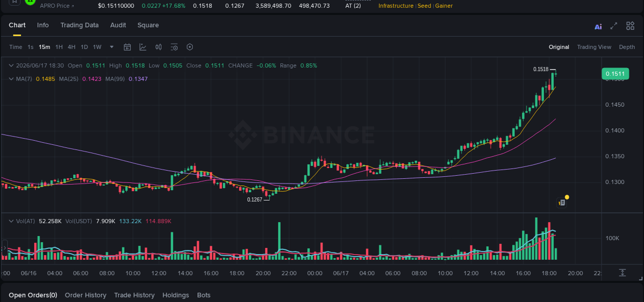Viewport: 644px width, 302px height.
Task: Expand chart to fullscreen arrows icon
Action: (x=614, y=26)
